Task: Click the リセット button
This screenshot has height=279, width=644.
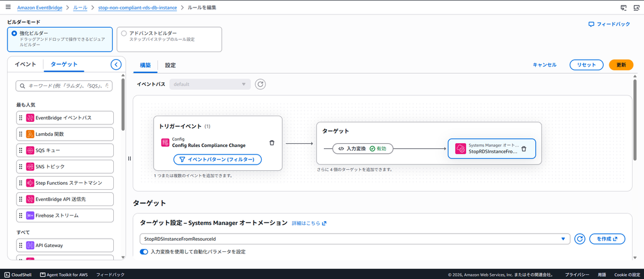Action: (586, 65)
